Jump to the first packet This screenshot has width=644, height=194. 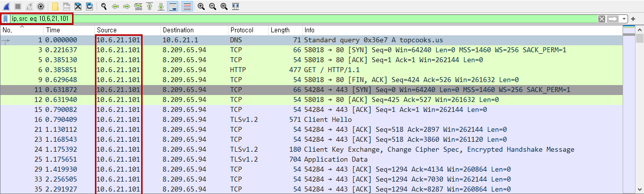click(x=150, y=6)
